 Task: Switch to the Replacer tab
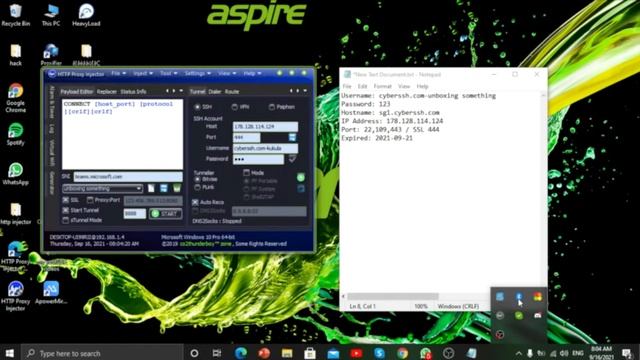[x=107, y=91]
